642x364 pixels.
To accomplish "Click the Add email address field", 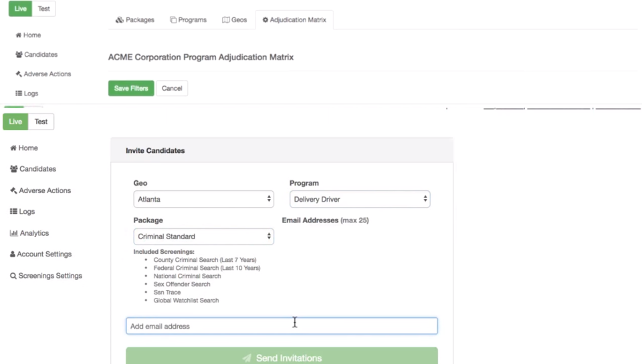I will (x=282, y=326).
